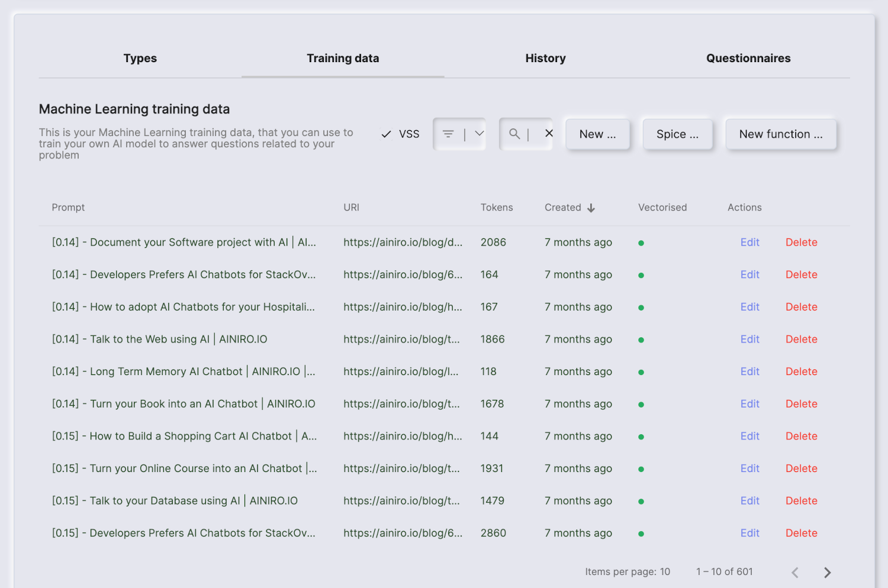Delete the Long Term Memory row

(801, 371)
